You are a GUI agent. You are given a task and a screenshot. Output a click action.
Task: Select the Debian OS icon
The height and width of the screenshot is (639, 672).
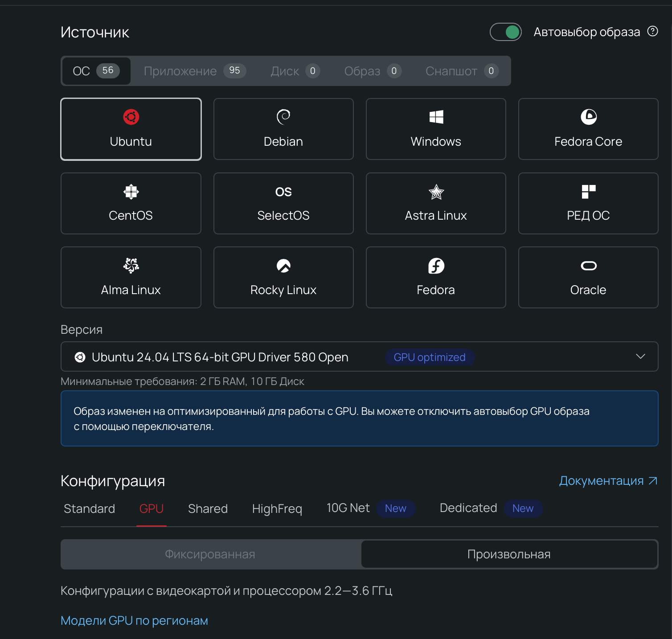283,129
